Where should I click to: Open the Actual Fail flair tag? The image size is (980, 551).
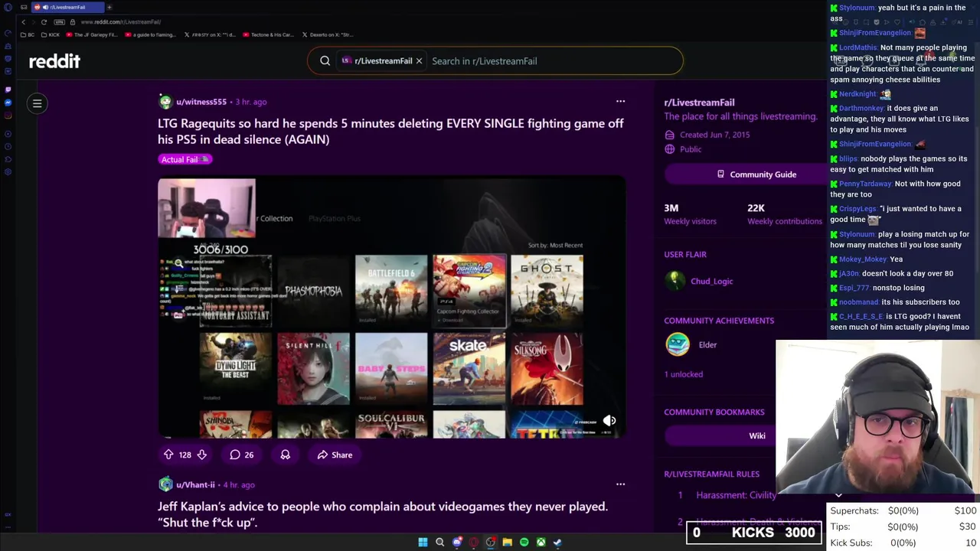pyautogui.click(x=185, y=159)
